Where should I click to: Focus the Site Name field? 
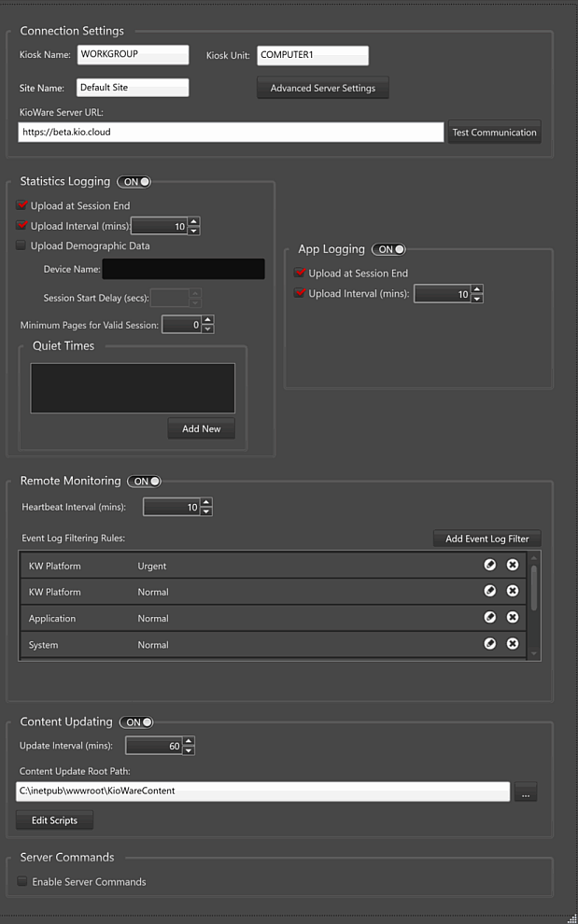tap(133, 87)
